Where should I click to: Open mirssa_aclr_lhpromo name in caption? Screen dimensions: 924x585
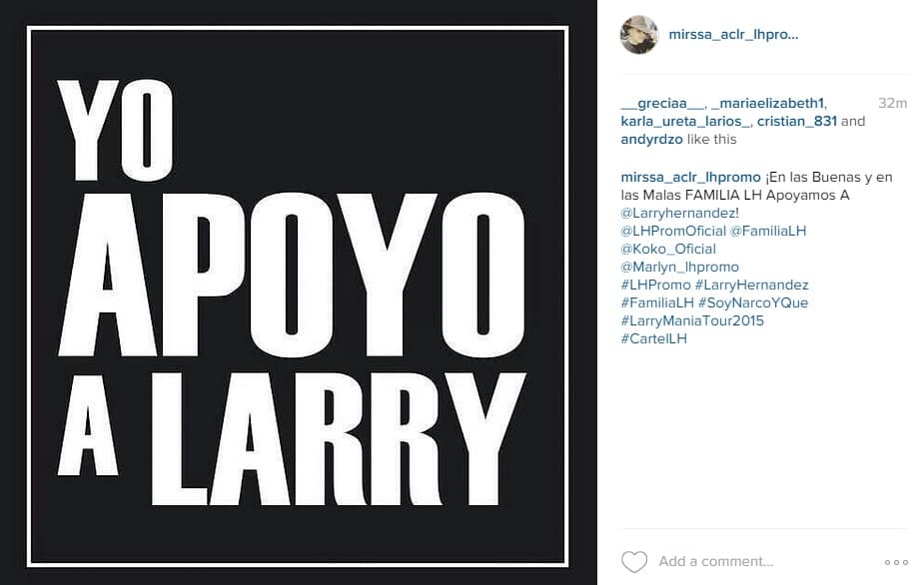pyautogui.click(x=690, y=178)
